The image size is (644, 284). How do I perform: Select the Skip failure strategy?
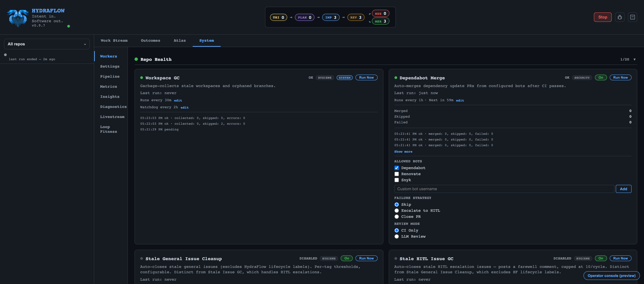396,205
